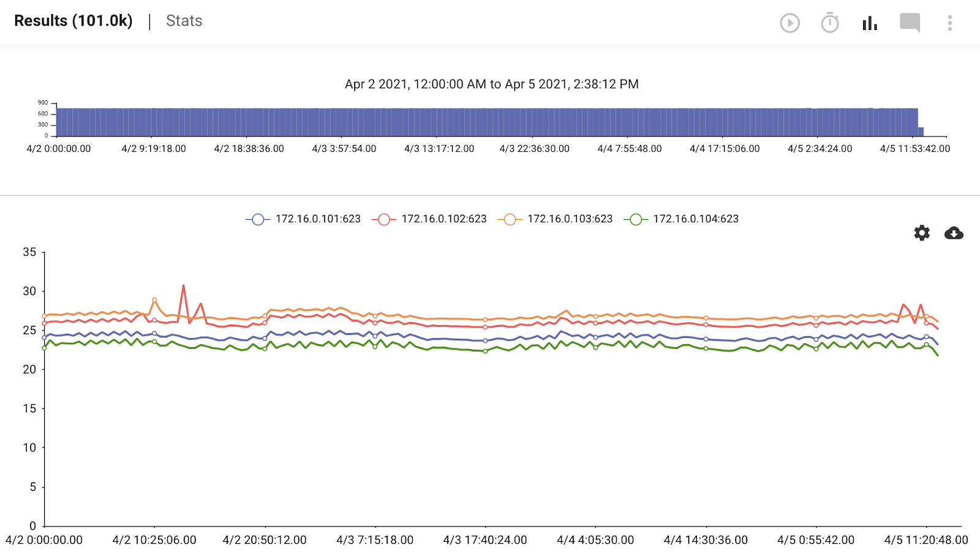
Task: Click the orange peak data point marker
Action: click(154, 300)
